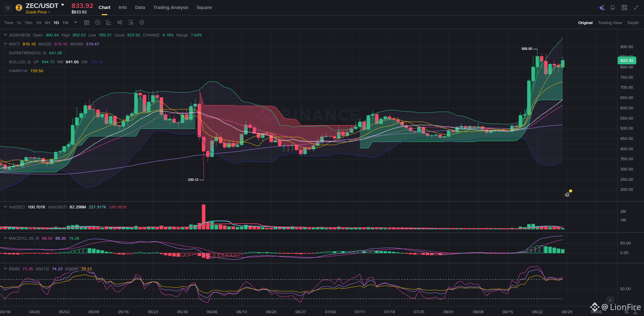This screenshot has height=316, width=644.
Task: Switch price axis to percent scale
Action: point(626,312)
